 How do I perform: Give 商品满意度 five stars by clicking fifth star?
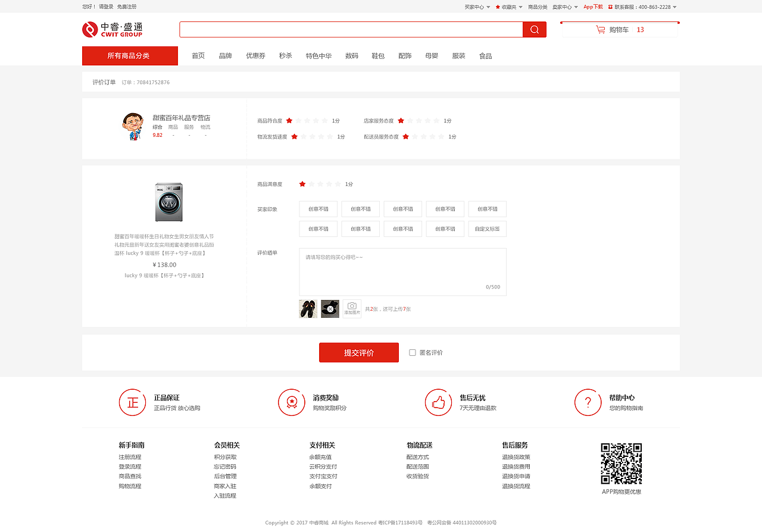(x=336, y=184)
